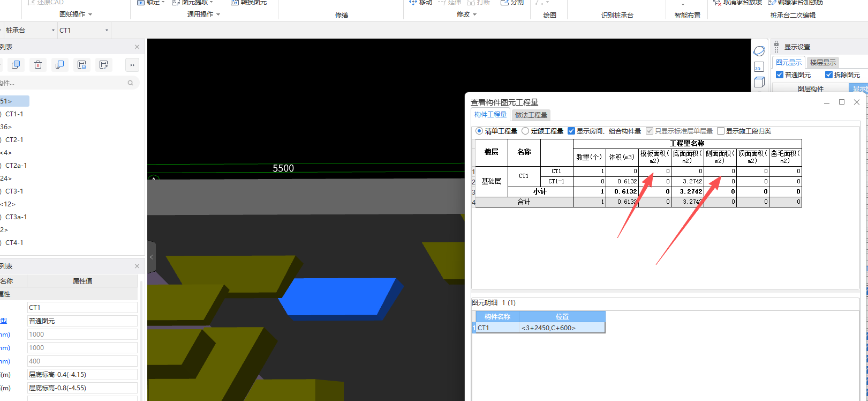Toggle 普通图元 checkbox

pos(780,75)
